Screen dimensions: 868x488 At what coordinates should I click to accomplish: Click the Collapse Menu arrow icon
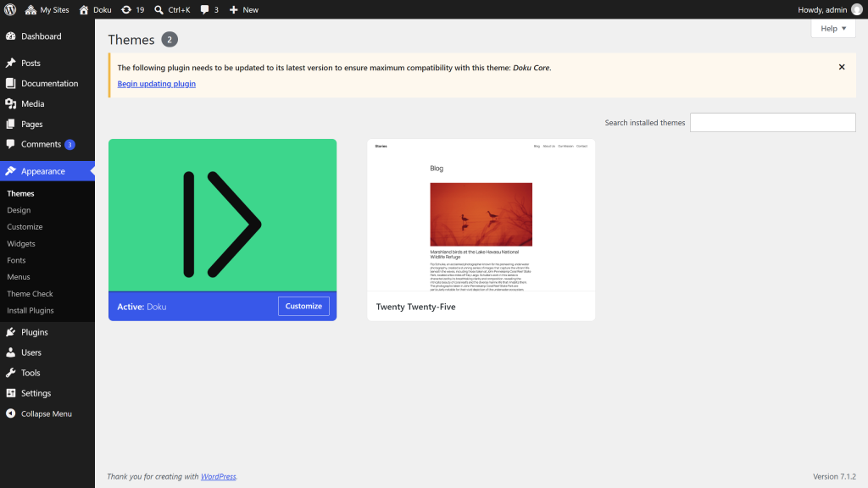point(10,413)
